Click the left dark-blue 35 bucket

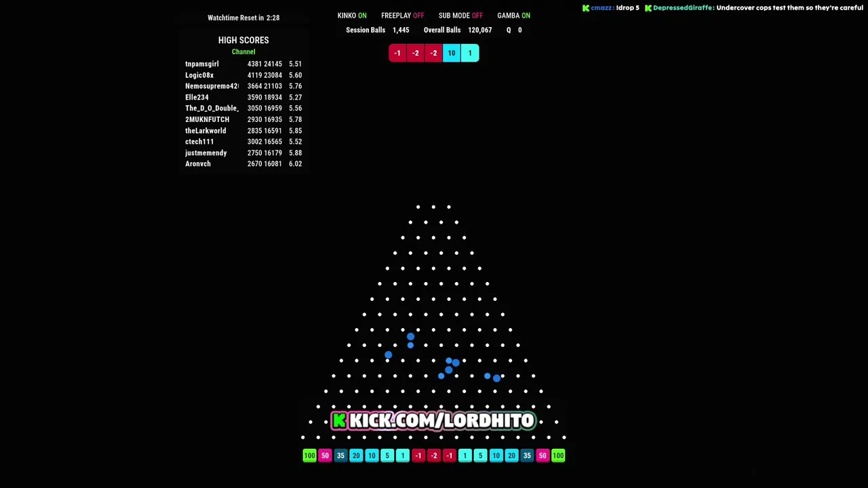coord(340,455)
